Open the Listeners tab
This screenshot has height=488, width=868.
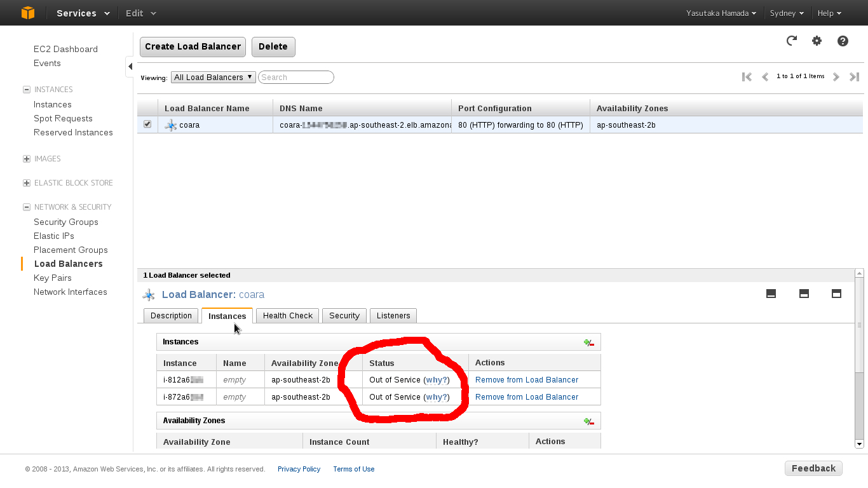tap(393, 316)
